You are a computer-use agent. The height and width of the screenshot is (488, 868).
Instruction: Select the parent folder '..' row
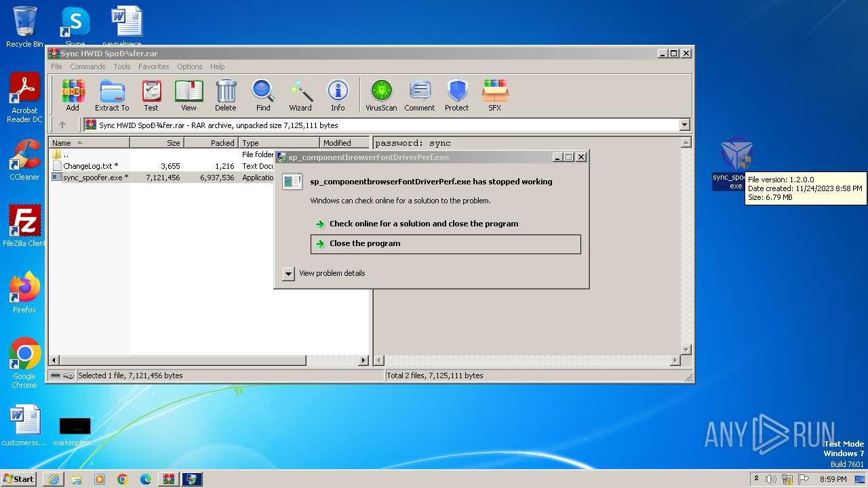click(163, 155)
